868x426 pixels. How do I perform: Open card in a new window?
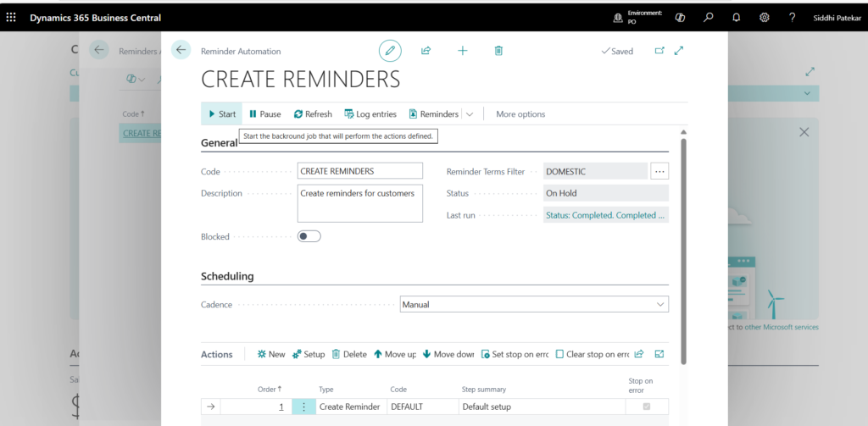tap(659, 51)
